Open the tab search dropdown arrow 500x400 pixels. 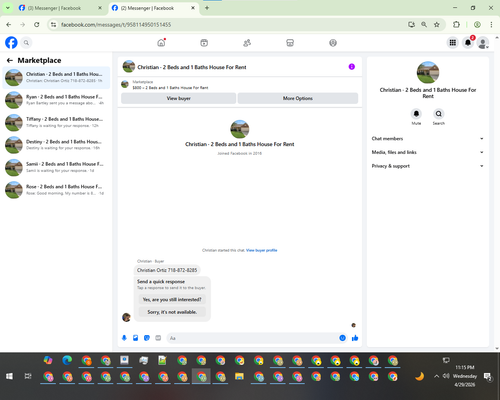click(7, 8)
